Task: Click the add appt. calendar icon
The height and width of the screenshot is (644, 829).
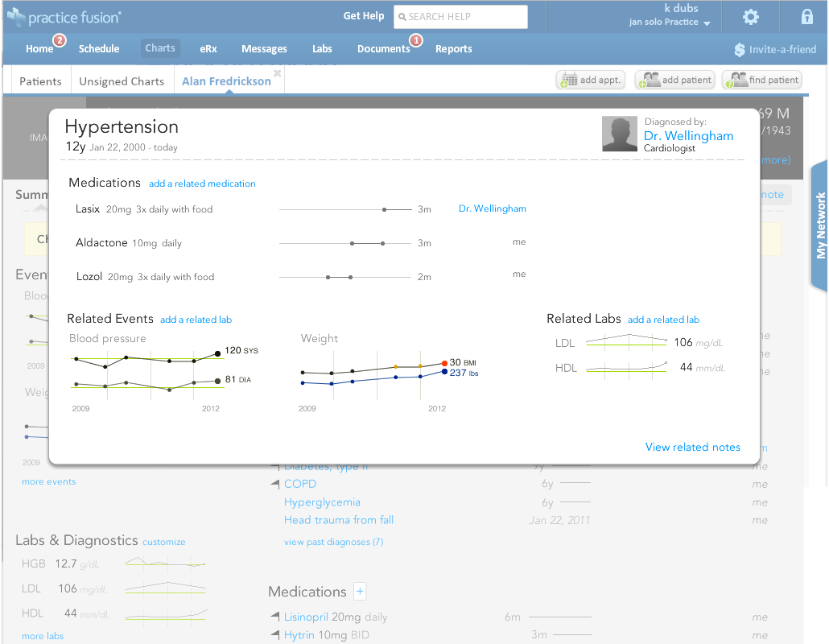Action: [x=569, y=80]
